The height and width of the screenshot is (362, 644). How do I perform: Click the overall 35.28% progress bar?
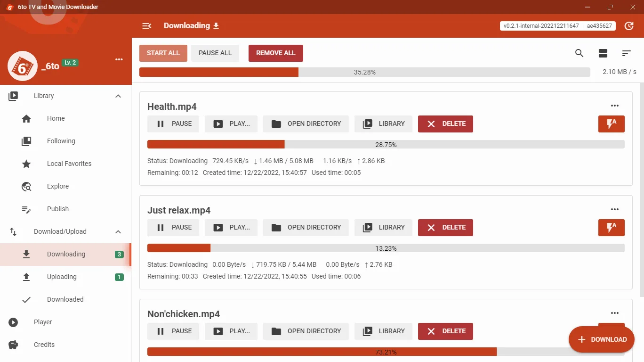pyautogui.click(x=365, y=72)
